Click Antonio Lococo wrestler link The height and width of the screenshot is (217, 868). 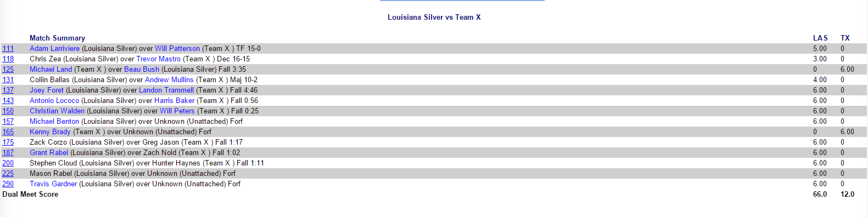coord(54,101)
